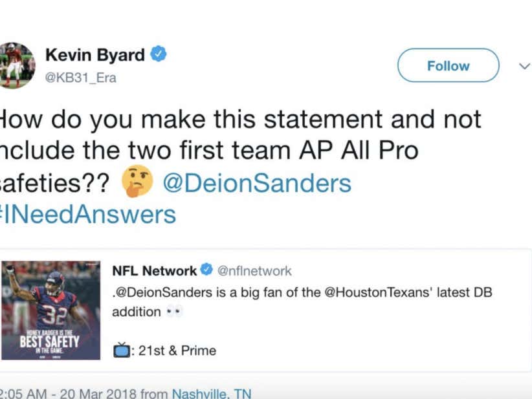The height and width of the screenshot is (399, 532).
Task: Click the NFL Network verified checkmark
Action: pyautogui.click(x=207, y=271)
